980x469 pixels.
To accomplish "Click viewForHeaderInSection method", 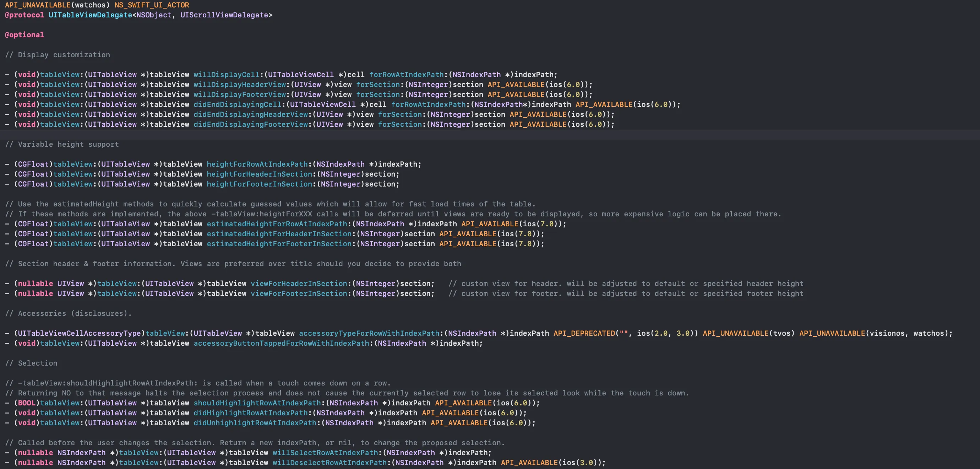I will point(299,284).
